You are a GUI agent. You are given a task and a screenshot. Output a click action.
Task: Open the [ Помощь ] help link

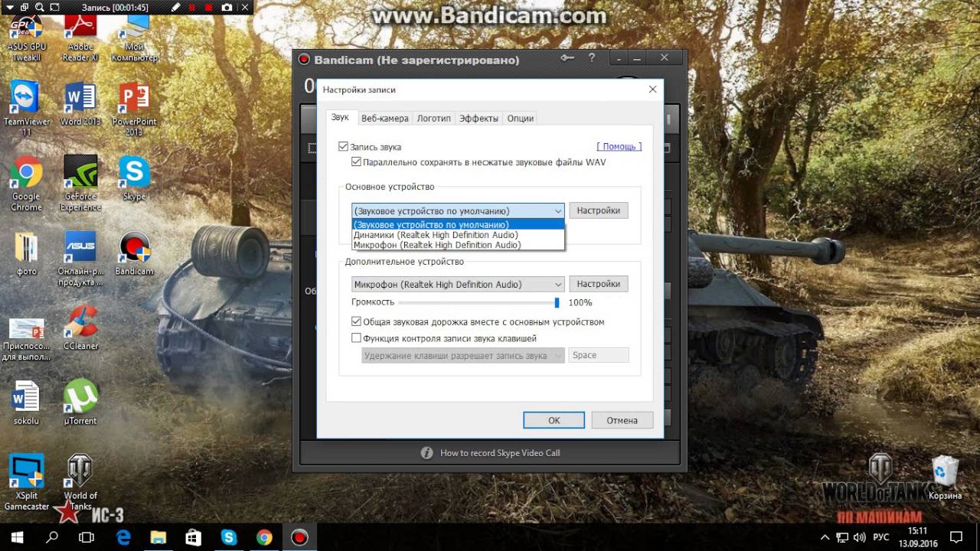click(619, 146)
